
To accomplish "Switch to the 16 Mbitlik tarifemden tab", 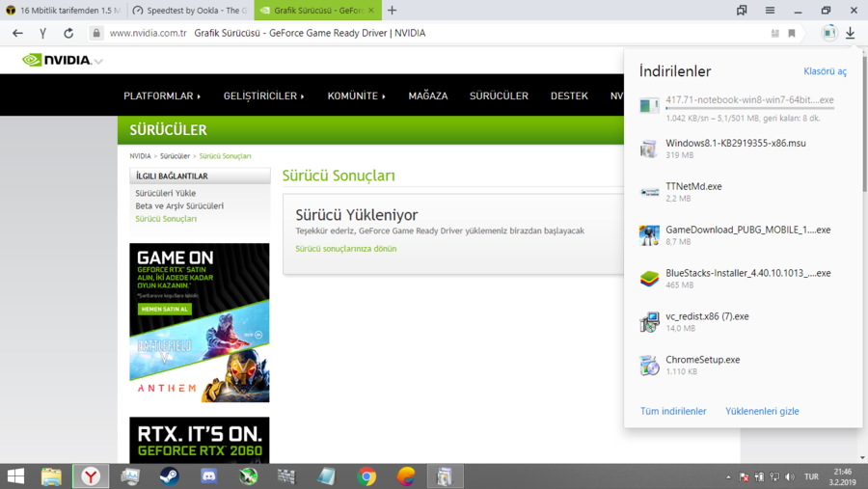I will pos(64,10).
